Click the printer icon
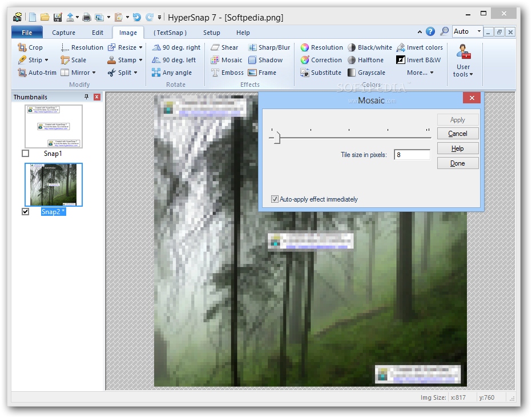Screen dimensions: 532x418 (x=87, y=17)
